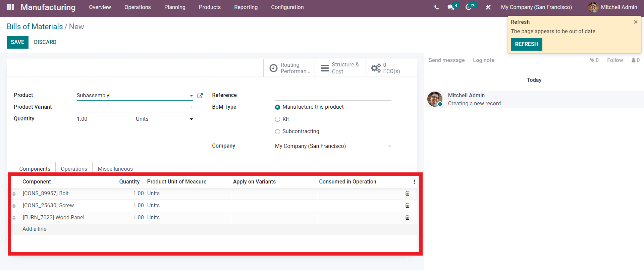Click the Screw row drag handle
The image size is (644, 270).
[14, 206]
